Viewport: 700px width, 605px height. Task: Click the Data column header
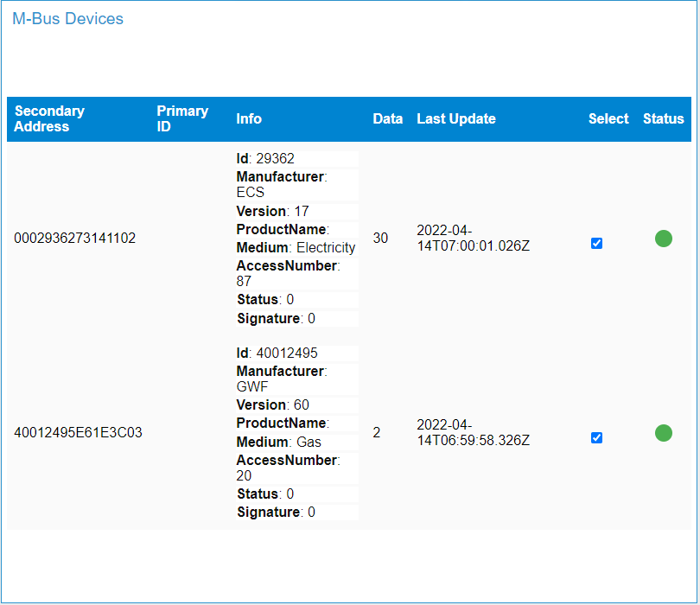387,118
